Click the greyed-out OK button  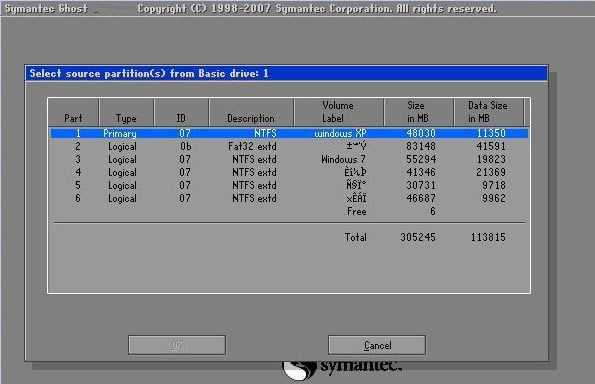(177, 345)
